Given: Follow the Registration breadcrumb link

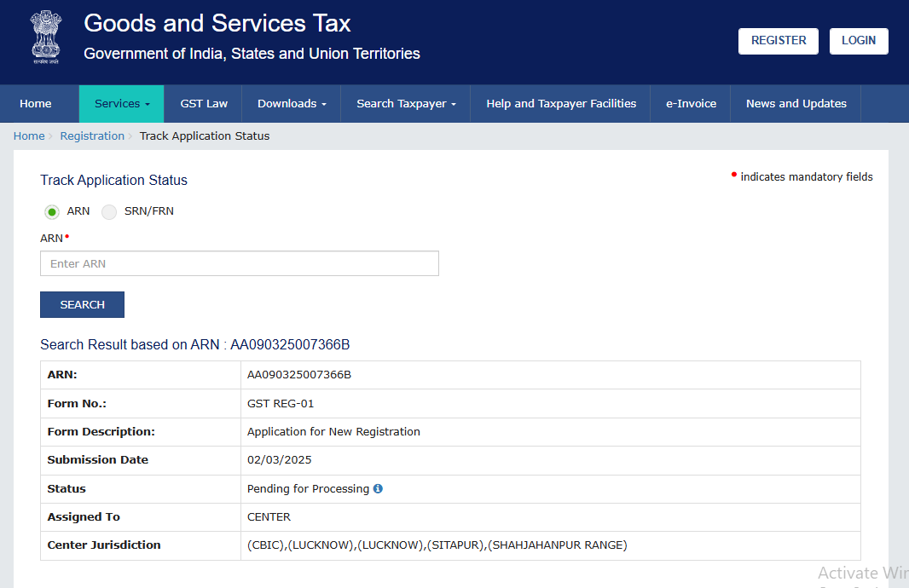Looking at the screenshot, I should click(x=92, y=136).
